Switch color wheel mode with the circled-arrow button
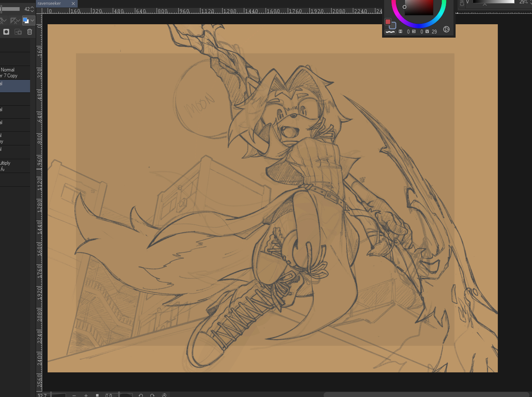 point(446,29)
